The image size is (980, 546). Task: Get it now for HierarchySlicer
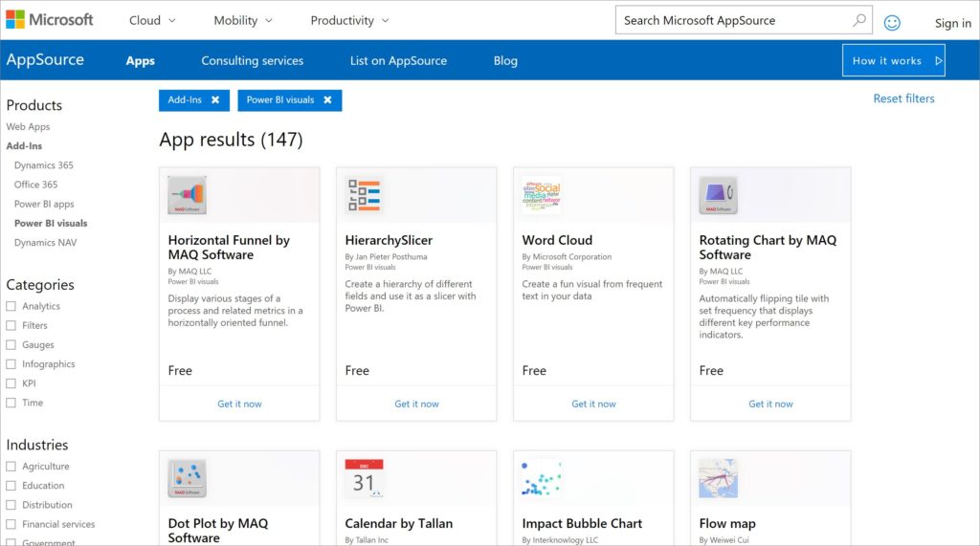pyautogui.click(x=416, y=404)
